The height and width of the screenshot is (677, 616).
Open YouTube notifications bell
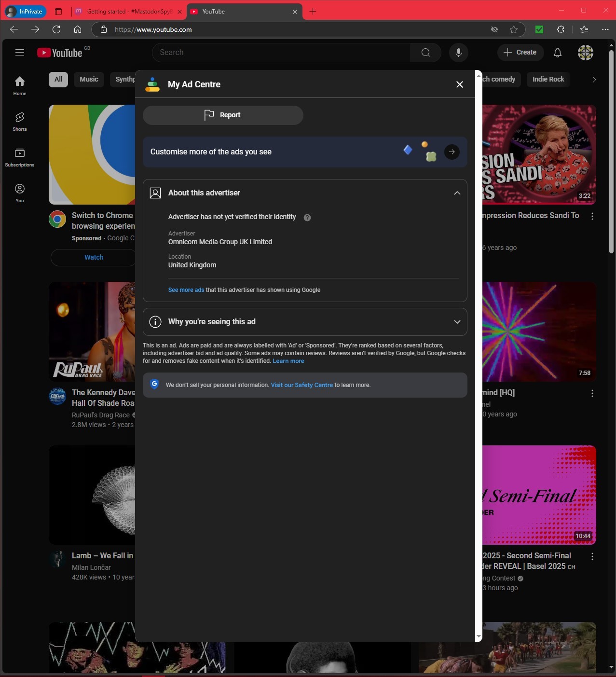coord(558,53)
